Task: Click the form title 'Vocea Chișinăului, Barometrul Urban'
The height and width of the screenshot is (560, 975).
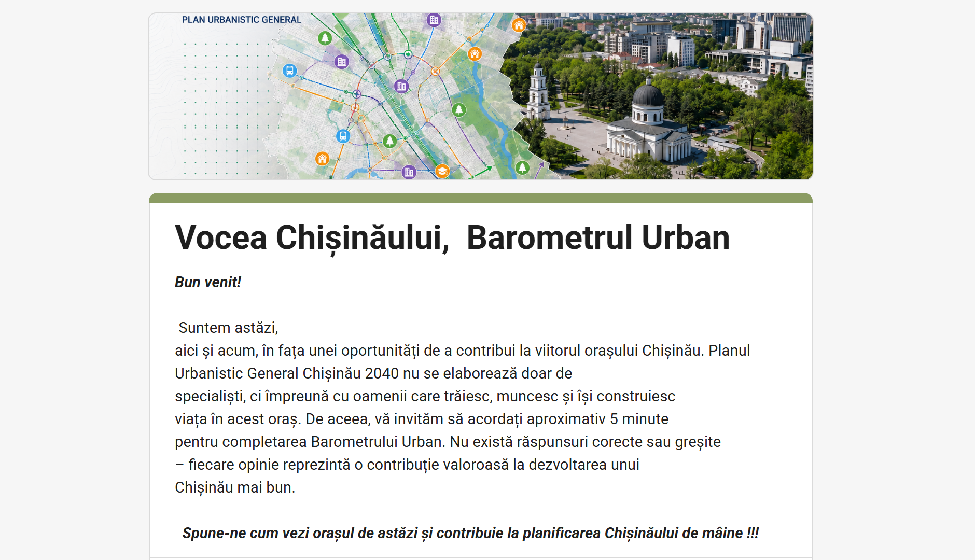Action: (x=452, y=238)
